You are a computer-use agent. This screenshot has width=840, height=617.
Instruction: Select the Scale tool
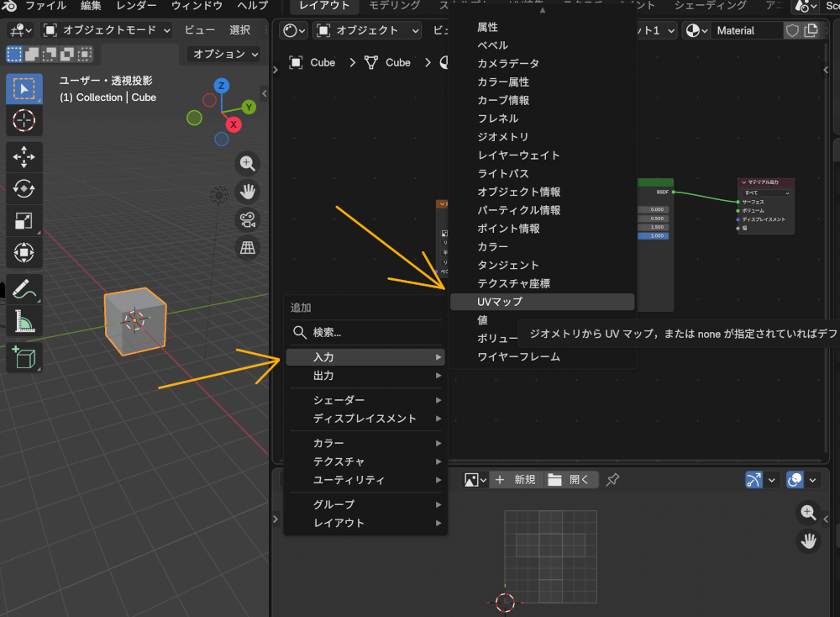click(24, 219)
